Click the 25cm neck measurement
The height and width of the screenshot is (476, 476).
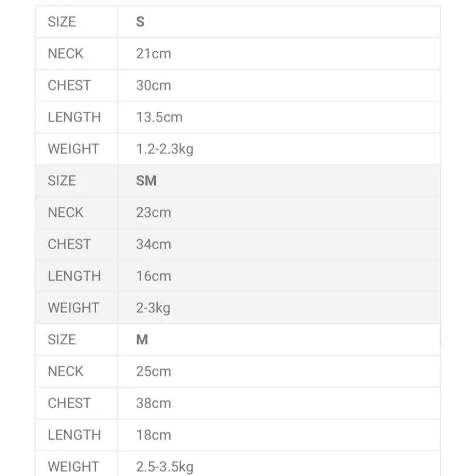[x=154, y=371]
